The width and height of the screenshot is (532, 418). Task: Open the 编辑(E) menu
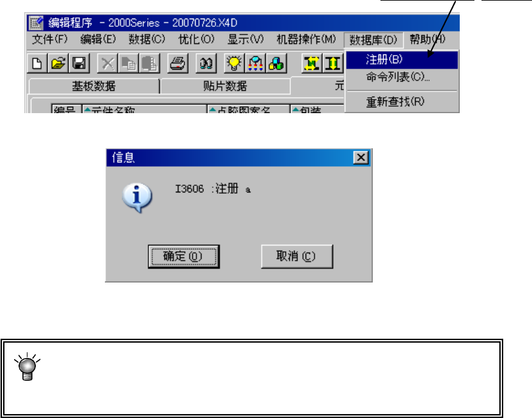(98, 40)
